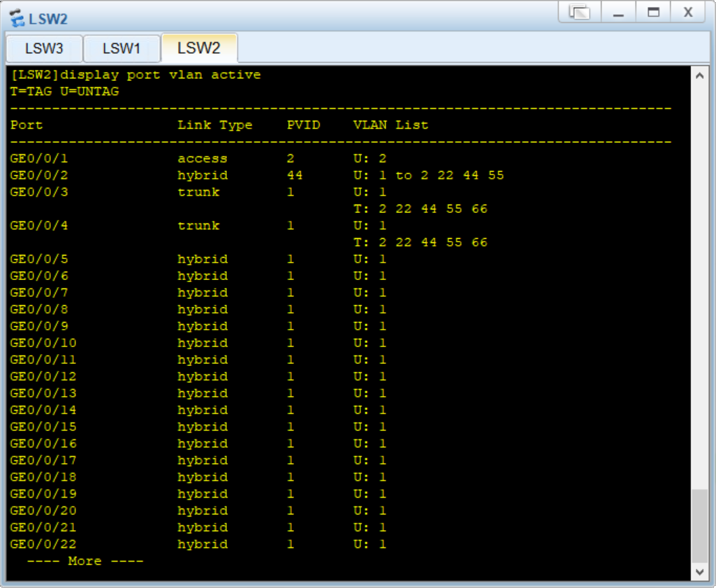Click port name GE0/0/19
Image resolution: width=716 pixels, height=588 pixels.
point(43,494)
